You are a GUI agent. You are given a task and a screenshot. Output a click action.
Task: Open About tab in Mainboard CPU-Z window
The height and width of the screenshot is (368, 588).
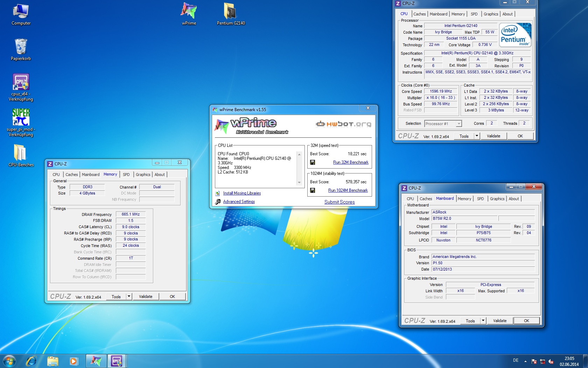[514, 199]
